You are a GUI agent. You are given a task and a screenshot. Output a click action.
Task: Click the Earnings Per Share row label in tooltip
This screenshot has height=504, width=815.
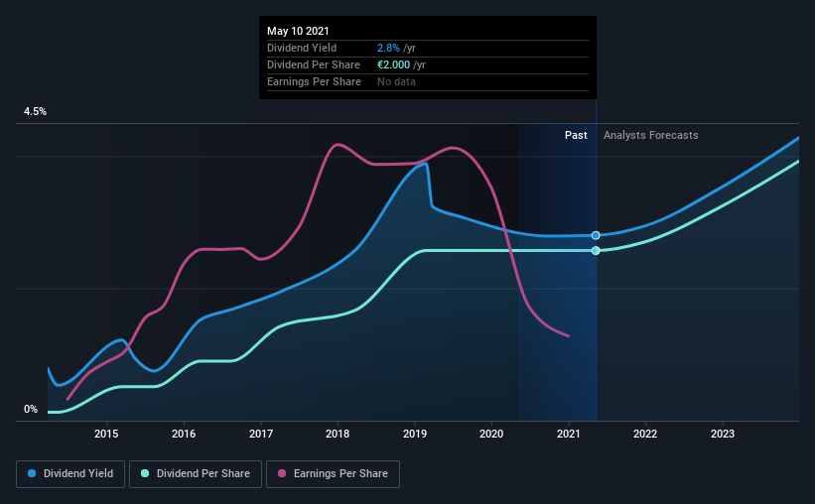[x=314, y=81]
